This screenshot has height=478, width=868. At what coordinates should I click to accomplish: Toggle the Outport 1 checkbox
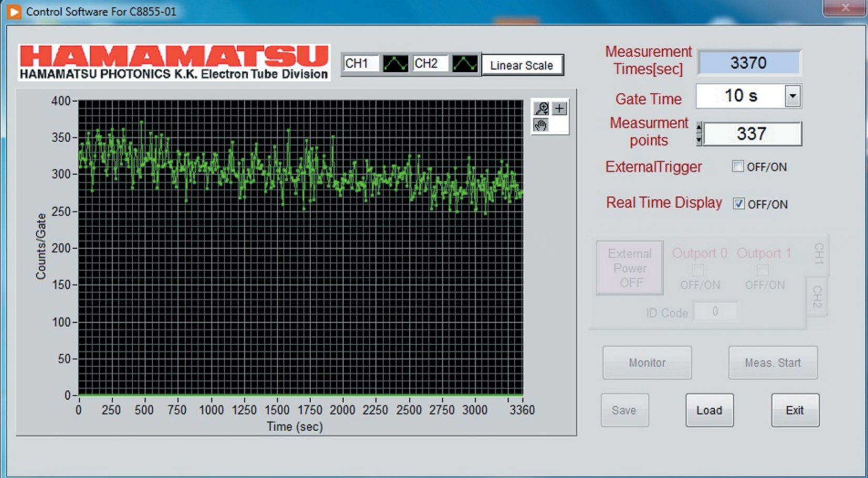[x=763, y=270]
